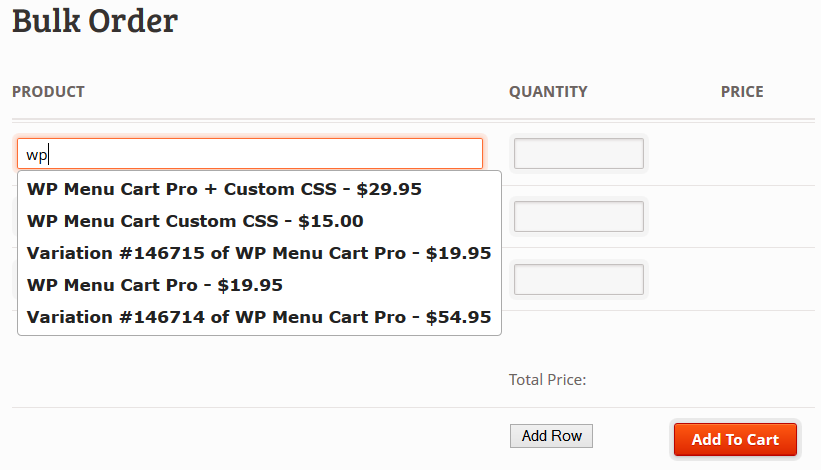Click the third row quantity field
Viewport: 821px width, 470px height.
tap(578, 279)
